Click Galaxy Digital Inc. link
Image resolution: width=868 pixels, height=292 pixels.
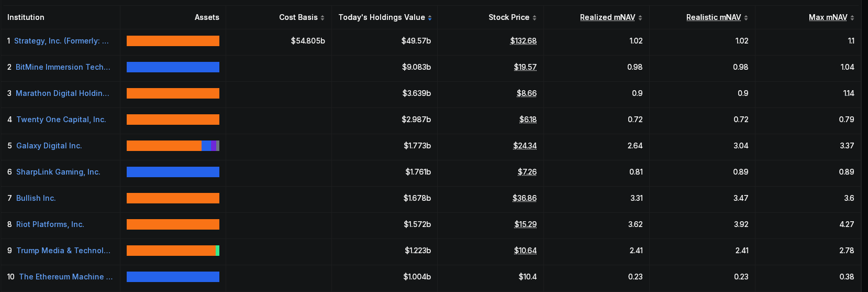pyautogui.click(x=49, y=146)
